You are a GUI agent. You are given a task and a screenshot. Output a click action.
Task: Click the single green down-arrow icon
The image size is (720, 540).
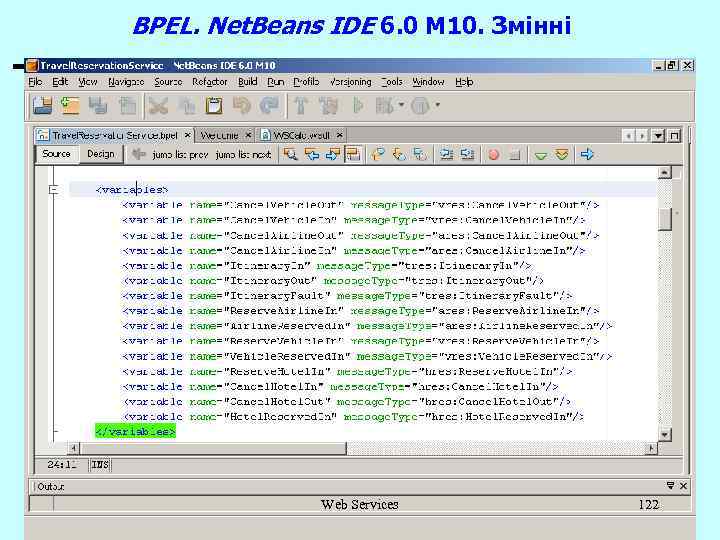[541, 156]
